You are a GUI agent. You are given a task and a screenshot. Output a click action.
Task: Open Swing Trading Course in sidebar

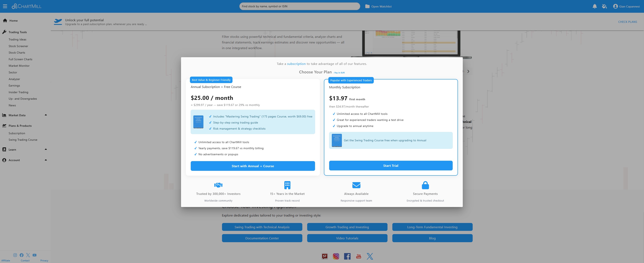[23, 140]
